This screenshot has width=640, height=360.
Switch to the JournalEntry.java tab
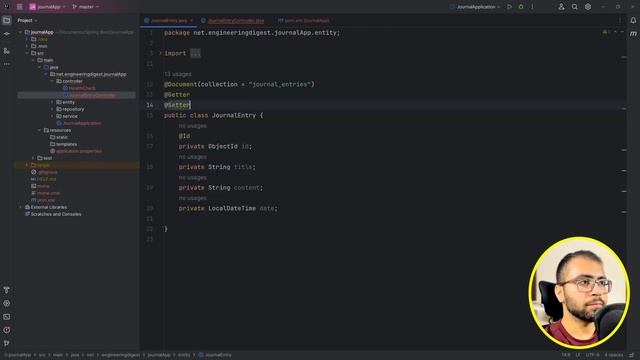tap(169, 20)
